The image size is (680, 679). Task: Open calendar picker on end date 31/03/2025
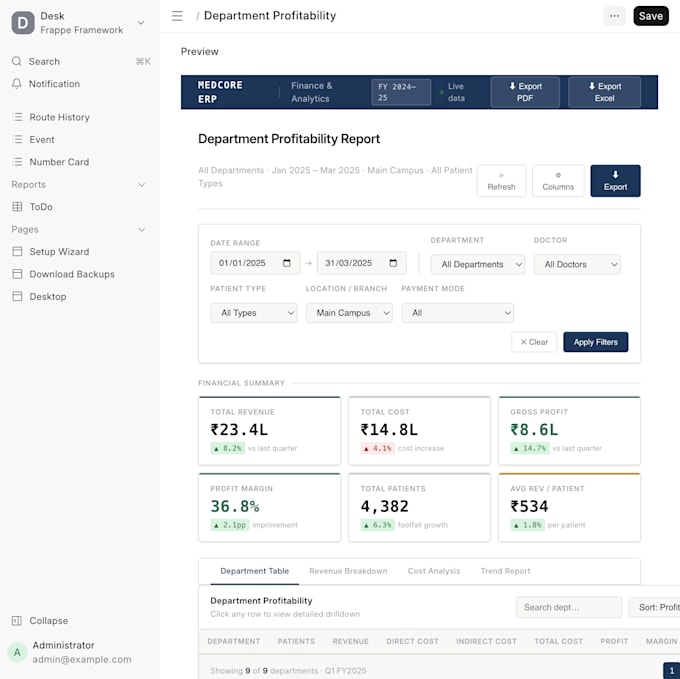tap(393, 263)
